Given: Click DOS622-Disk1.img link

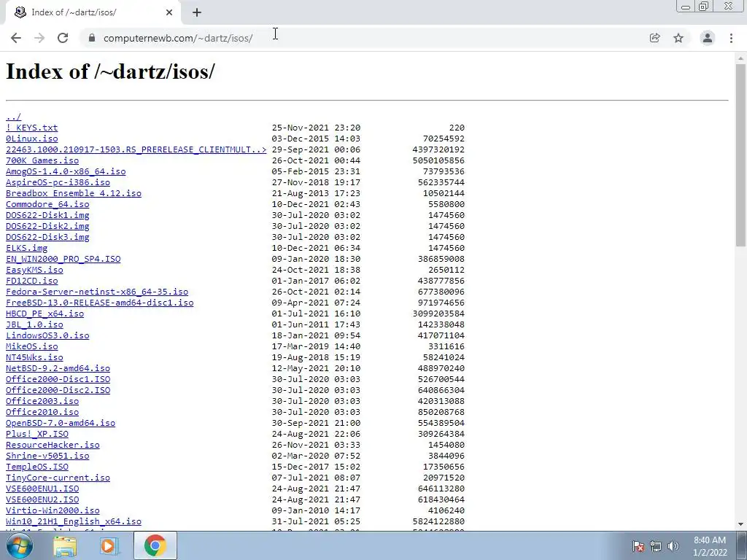Looking at the screenshot, I should pyautogui.click(x=47, y=215).
